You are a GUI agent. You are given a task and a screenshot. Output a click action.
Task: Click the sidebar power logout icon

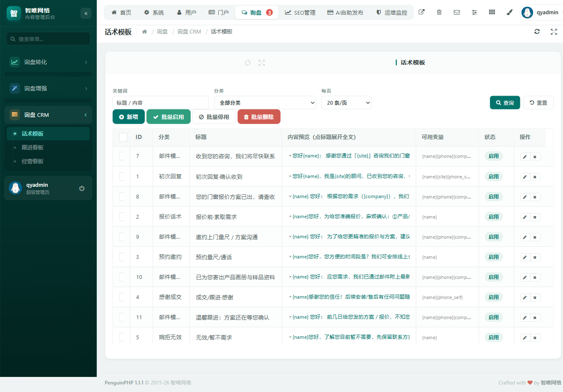(x=82, y=188)
